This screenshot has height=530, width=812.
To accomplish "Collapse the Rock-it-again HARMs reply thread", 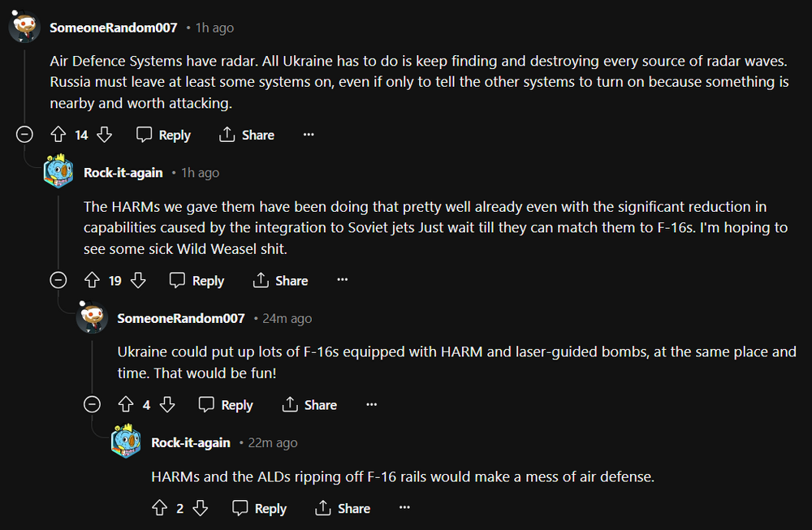I will pos(58,281).
